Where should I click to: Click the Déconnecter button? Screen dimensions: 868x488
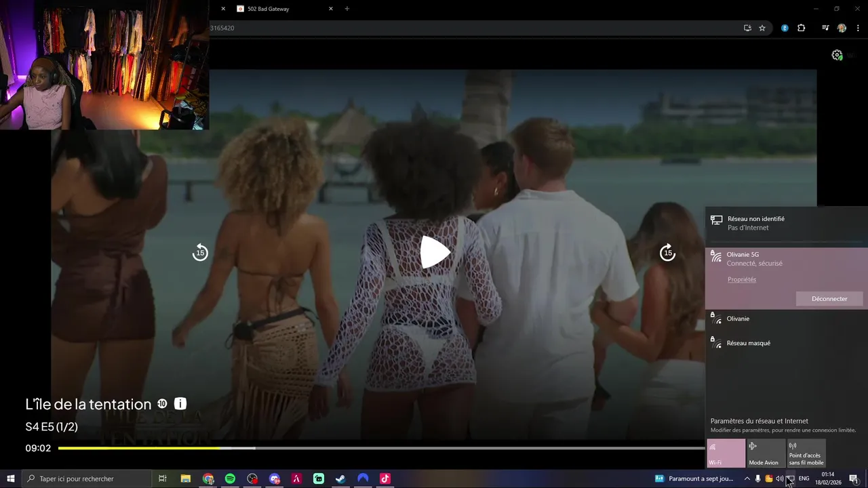[829, 298]
